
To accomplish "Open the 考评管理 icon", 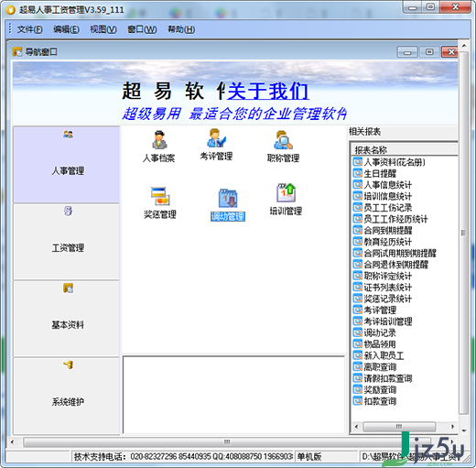I will (216, 145).
